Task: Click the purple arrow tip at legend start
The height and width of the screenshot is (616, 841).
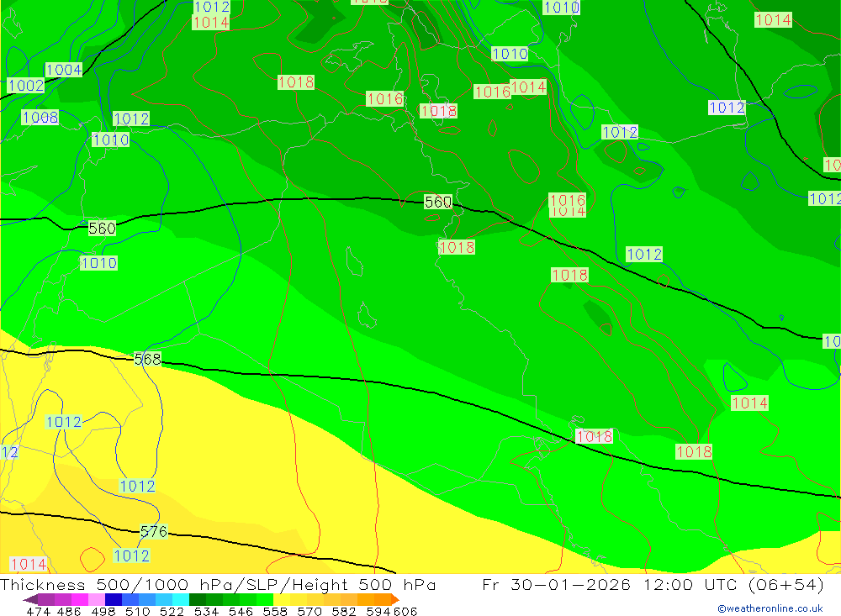Action: tap(30, 599)
